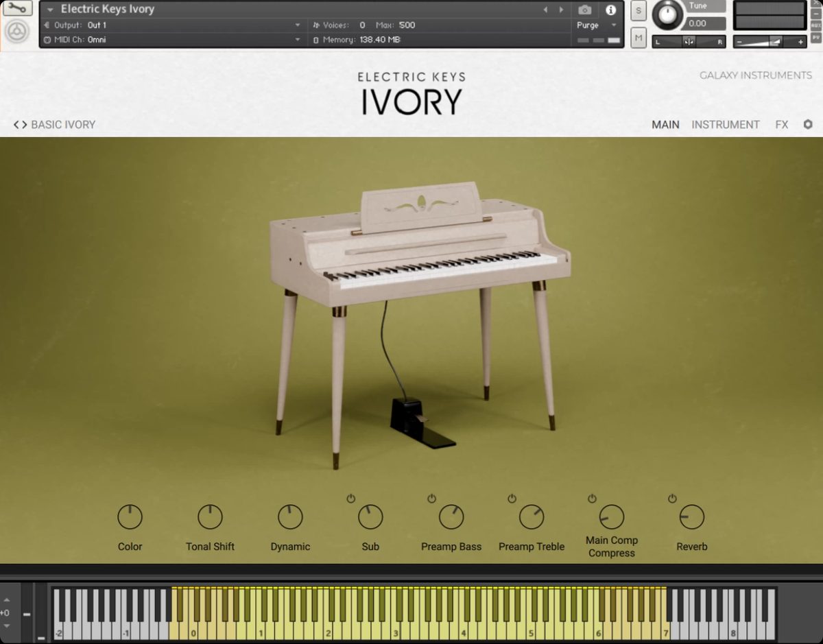Toggle Sub power button
Viewport: 823px width, 644px height.
pyautogui.click(x=351, y=499)
